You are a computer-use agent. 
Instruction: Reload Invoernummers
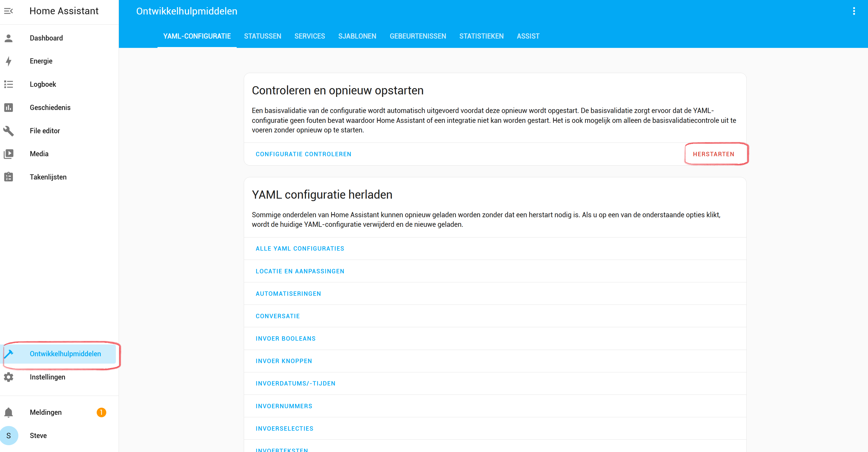pos(284,406)
